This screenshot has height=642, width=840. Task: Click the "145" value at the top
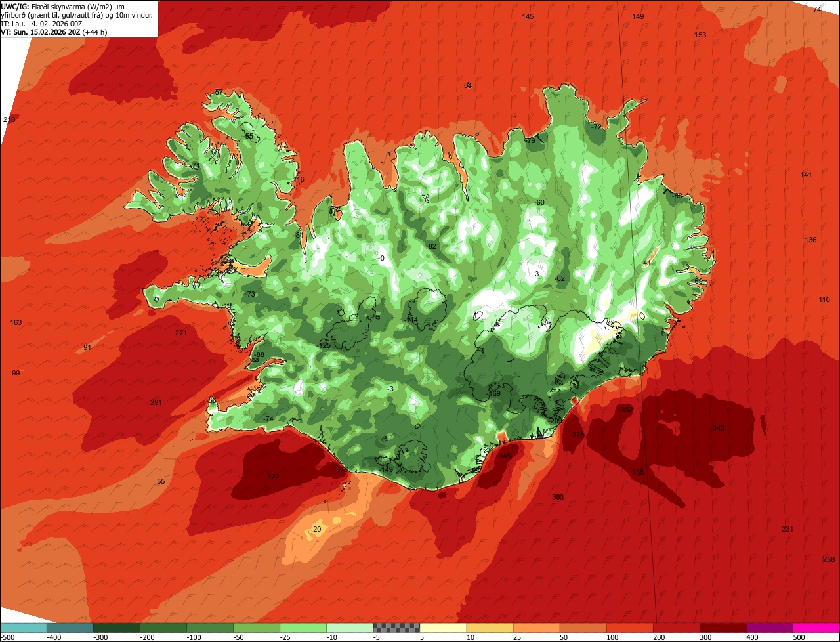click(x=528, y=16)
